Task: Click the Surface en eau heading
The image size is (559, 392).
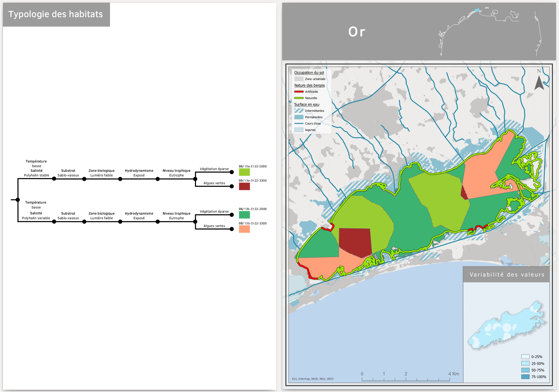Action: coord(307,104)
